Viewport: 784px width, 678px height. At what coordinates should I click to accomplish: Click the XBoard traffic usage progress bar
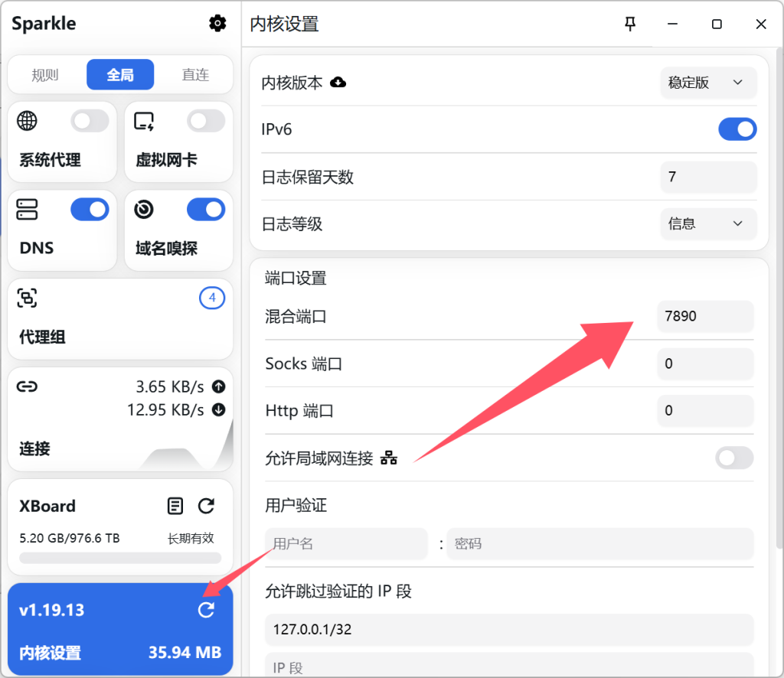(x=120, y=558)
